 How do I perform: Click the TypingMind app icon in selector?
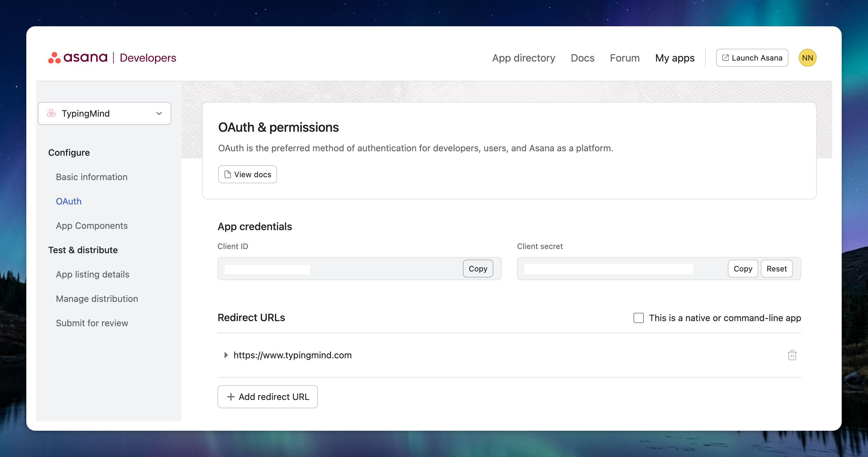tap(52, 113)
